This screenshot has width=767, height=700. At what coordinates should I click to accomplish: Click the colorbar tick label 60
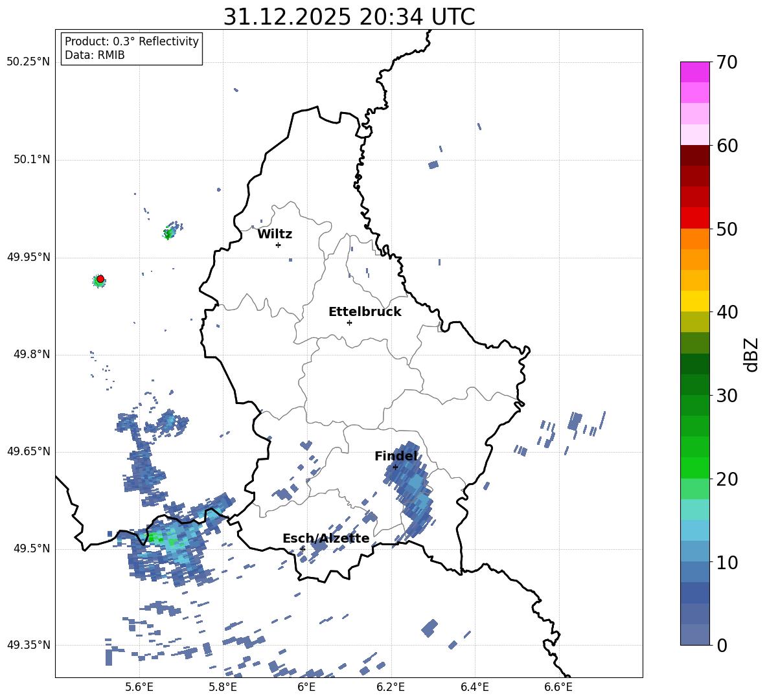pyautogui.click(x=727, y=146)
